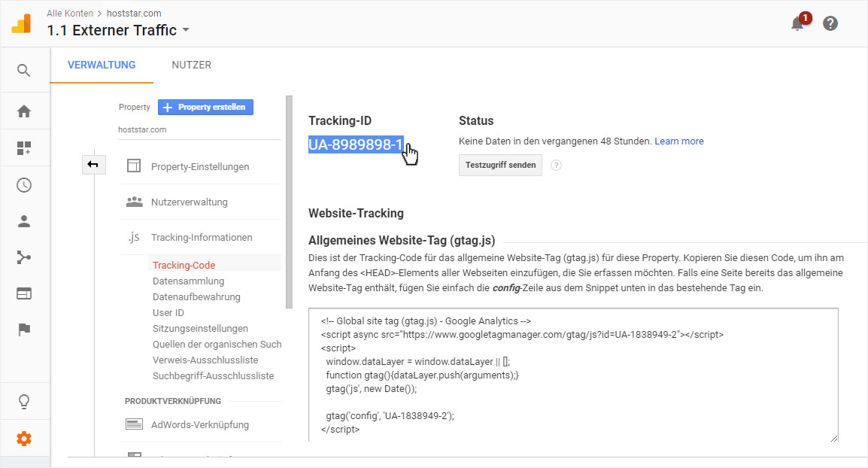Open Acquisition branching arrows icon
Viewport: 868px width, 468px height.
point(24,257)
